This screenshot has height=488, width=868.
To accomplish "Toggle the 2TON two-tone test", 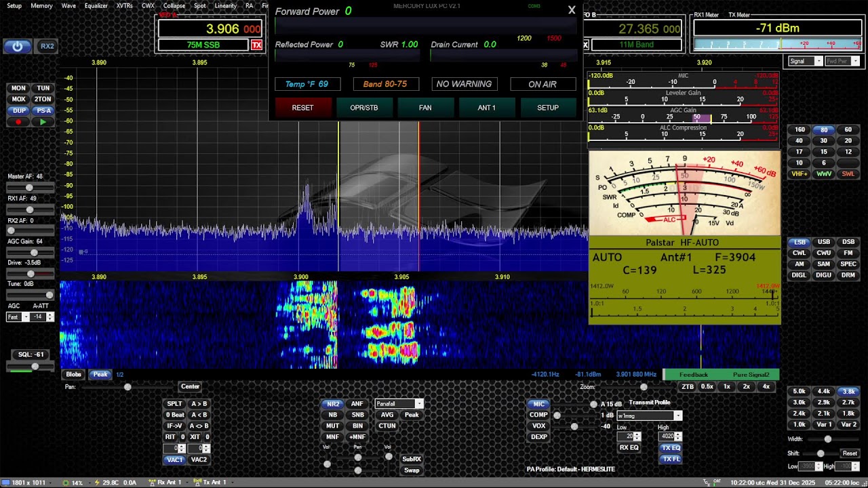I will [43, 99].
